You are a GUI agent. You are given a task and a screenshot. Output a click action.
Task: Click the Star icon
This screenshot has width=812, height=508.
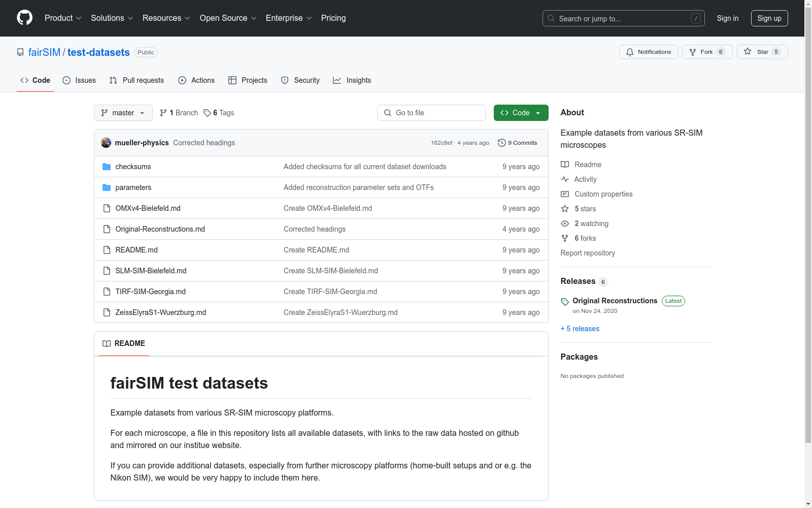pyautogui.click(x=748, y=51)
